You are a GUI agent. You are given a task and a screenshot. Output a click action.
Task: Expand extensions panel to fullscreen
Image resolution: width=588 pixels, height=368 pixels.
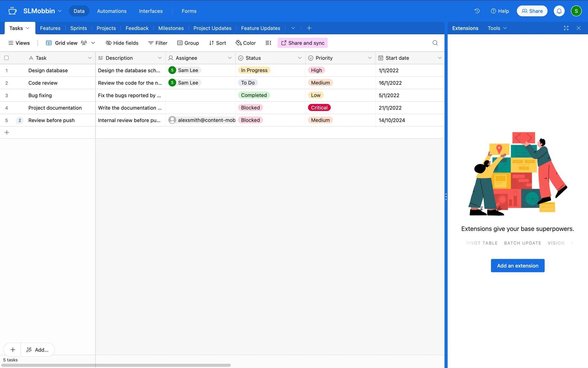click(566, 28)
